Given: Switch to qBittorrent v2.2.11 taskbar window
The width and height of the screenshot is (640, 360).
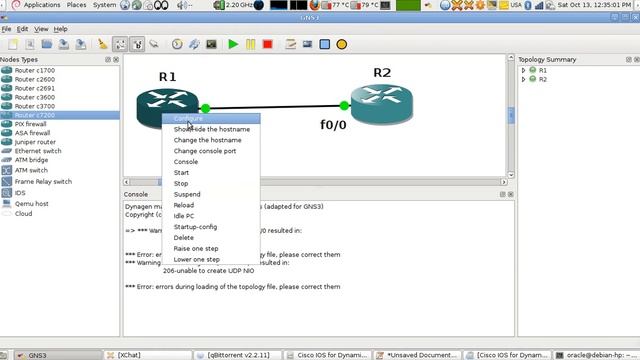Looking at the screenshot, I should pyautogui.click(x=237, y=355).
